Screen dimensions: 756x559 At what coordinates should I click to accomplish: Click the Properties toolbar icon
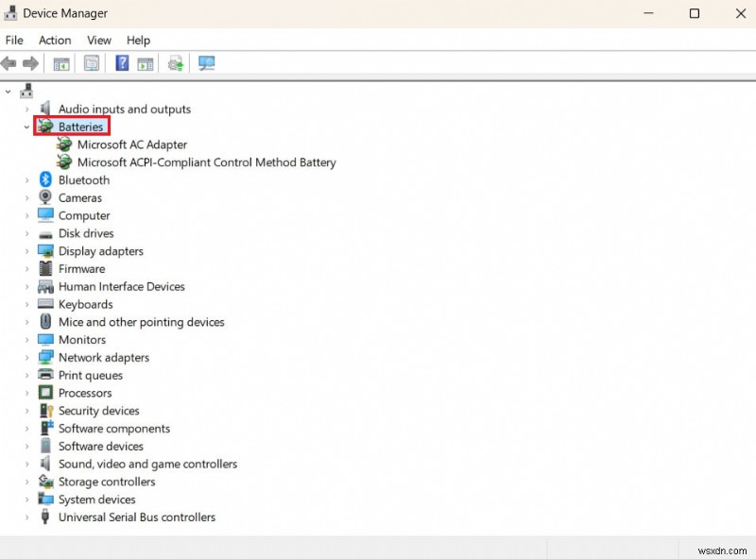click(91, 63)
